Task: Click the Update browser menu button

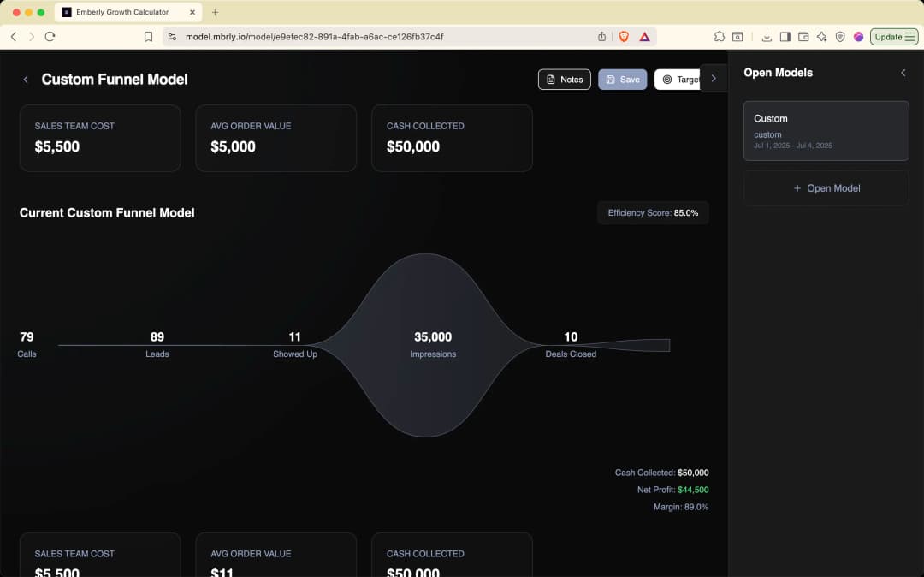Action: coord(894,37)
